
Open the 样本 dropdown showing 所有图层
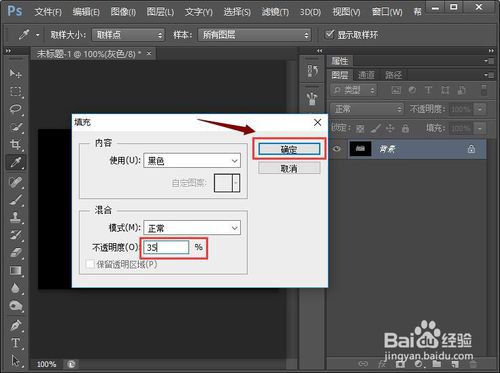point(254,35)
